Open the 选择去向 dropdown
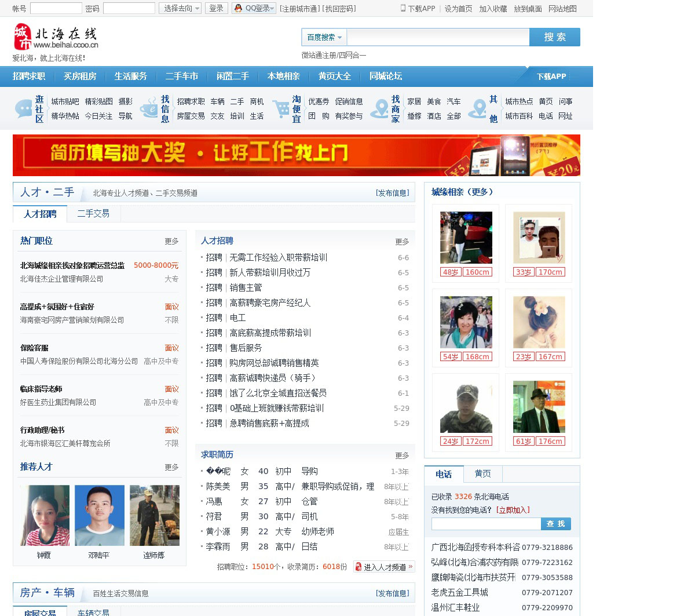Viewport: 695px width, 616px height. (180, 8)
